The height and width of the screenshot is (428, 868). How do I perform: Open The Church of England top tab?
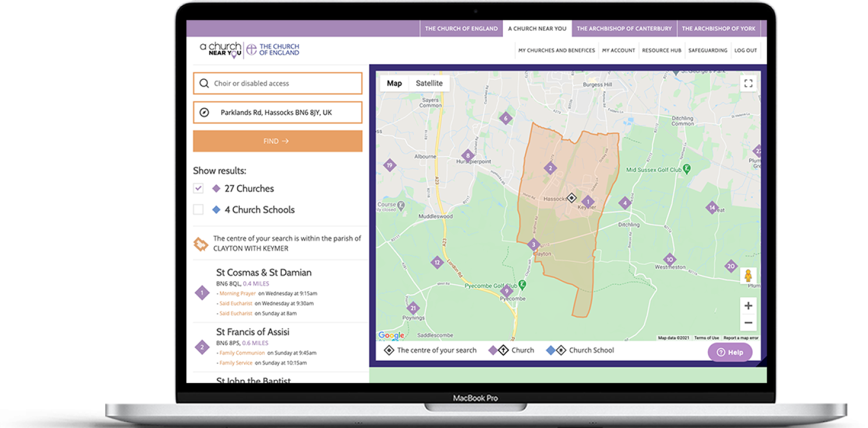pyautogui.click(x=461, y=29)
